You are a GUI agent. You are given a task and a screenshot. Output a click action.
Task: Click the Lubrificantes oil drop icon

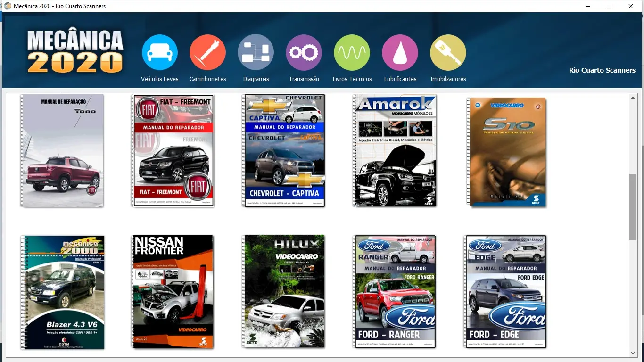point(400,52)
